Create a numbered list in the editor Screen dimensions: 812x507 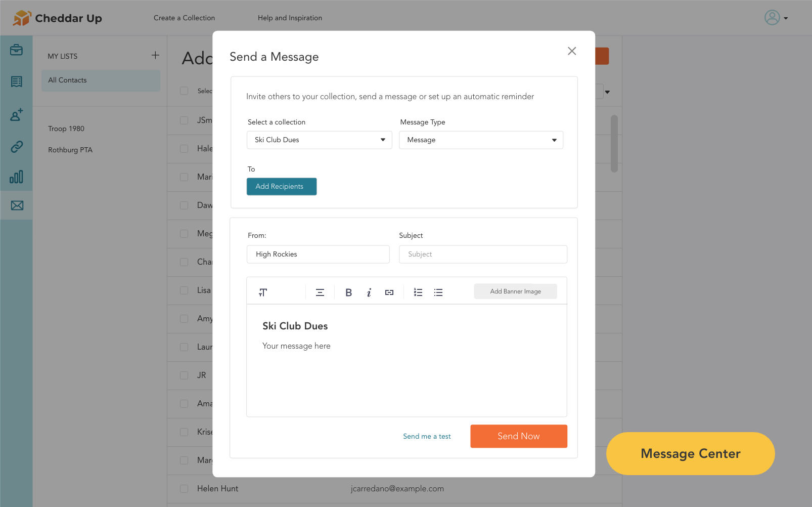418,292
